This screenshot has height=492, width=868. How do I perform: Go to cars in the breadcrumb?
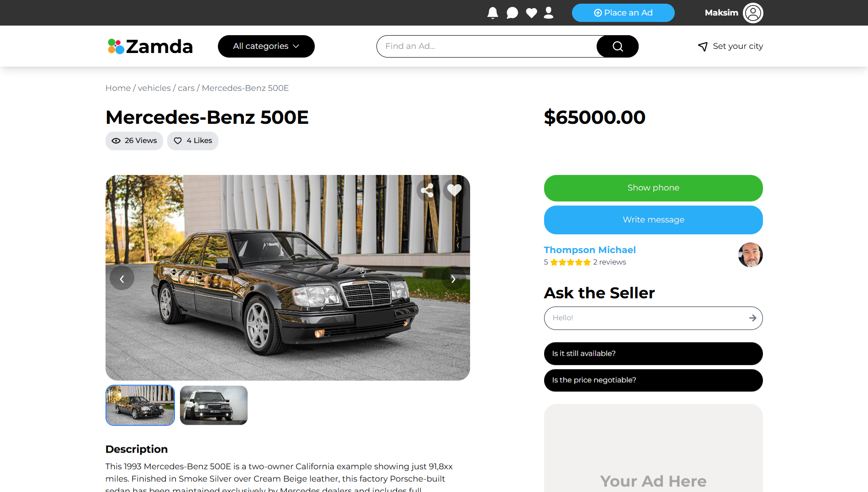click(x=186, y=88)
